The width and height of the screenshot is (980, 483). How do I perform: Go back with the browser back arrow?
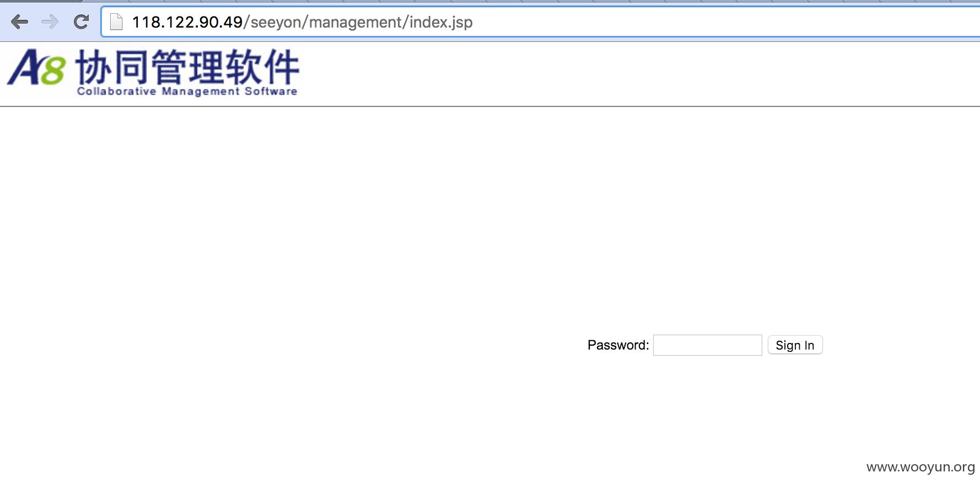click(x=19, y=22)
